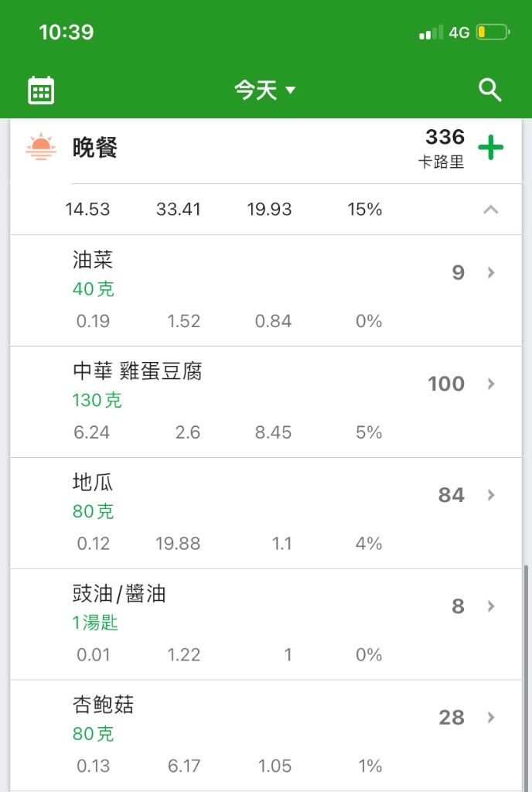
Task: Open the calendar icon
Action: [x=41, y=90]
